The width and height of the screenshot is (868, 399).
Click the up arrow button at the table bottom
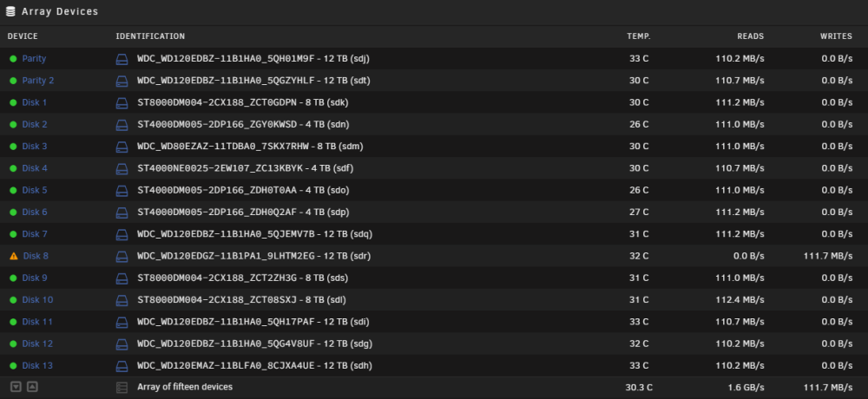[33, 387]
